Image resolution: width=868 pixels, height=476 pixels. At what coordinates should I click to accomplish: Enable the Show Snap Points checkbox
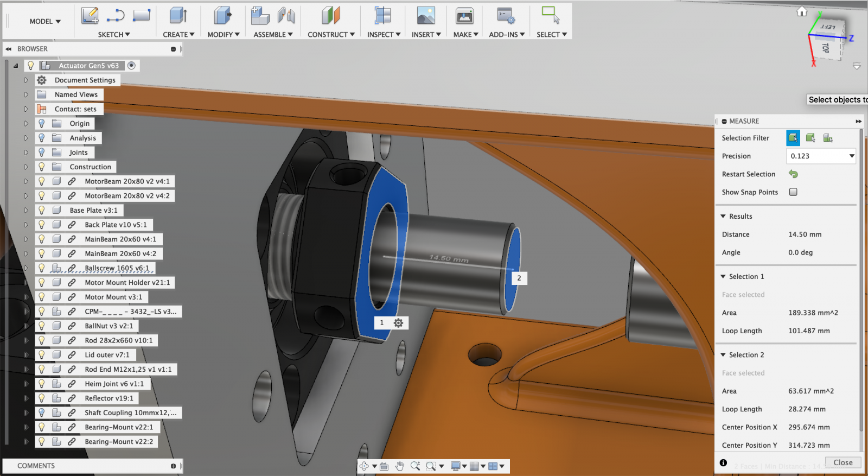(x=793, y=192)
